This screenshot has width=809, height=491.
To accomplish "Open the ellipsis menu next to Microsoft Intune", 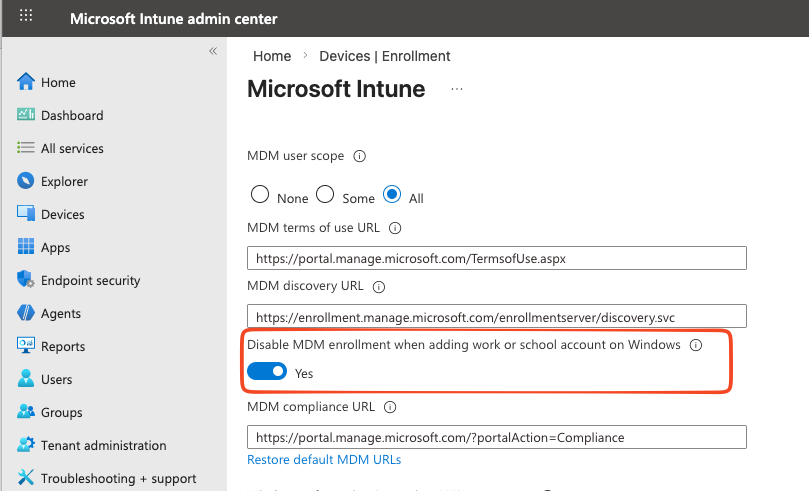I will 457,89.
